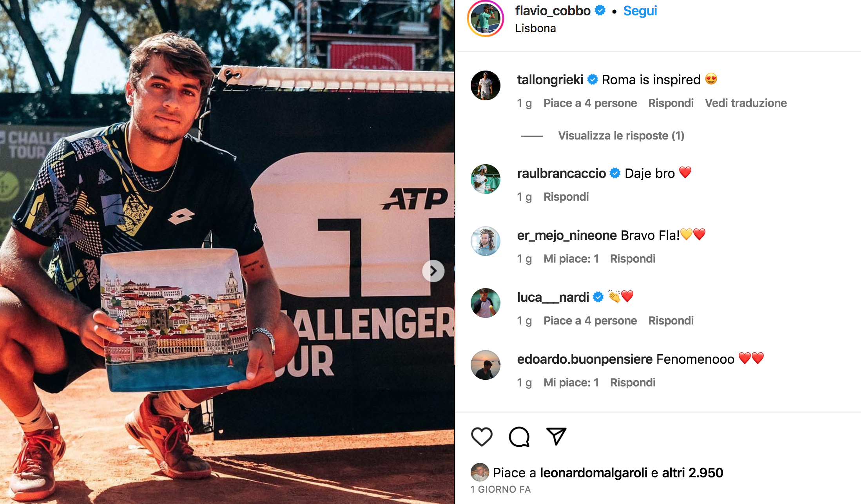Follow flavio_cobbo with Segui
The height and width of the screenshot is (504, 861).
click(640, 11)
